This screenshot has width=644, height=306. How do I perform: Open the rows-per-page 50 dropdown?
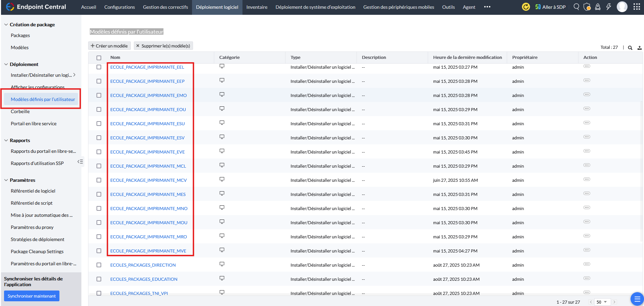602,302
